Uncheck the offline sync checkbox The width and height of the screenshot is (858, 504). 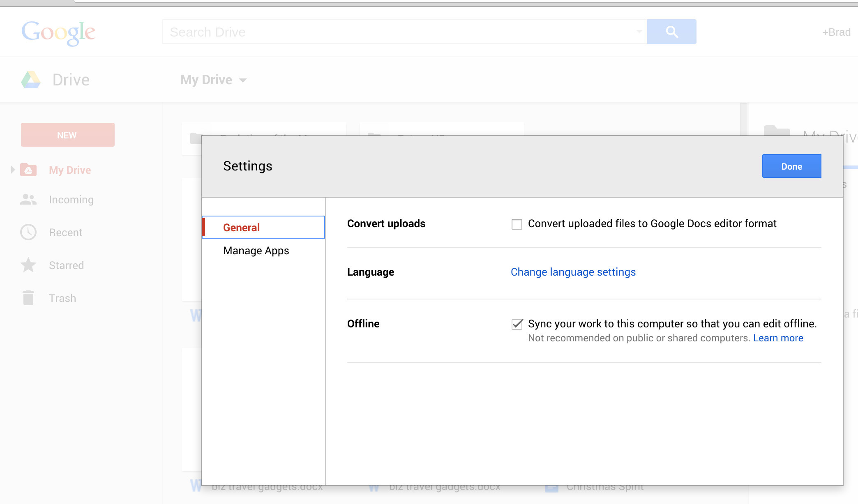coord(517,324)
